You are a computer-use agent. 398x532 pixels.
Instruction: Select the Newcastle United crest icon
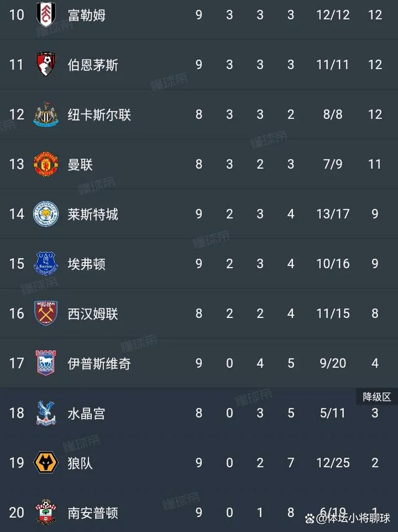coord(46,114)
